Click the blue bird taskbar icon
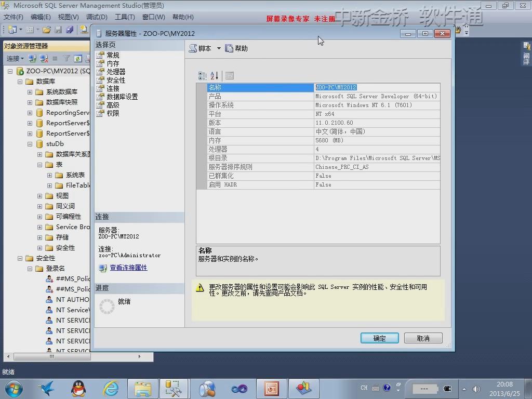 click(46, 389)
